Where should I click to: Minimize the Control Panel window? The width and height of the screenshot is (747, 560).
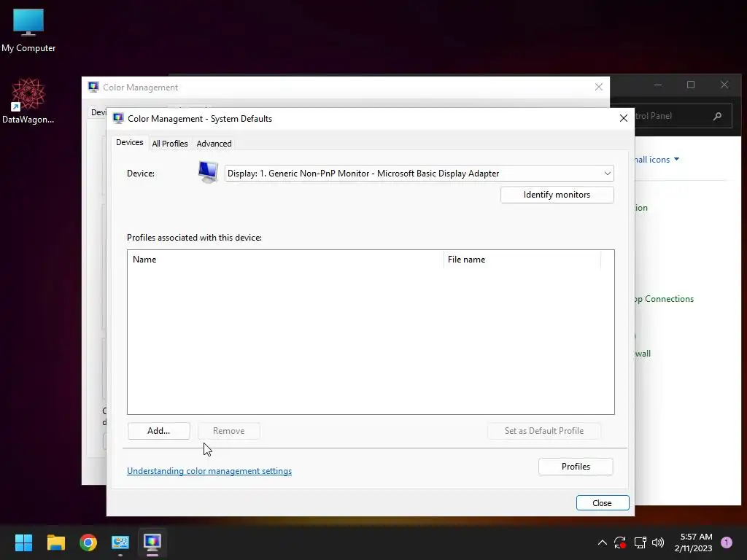click(x=657, y=85)
